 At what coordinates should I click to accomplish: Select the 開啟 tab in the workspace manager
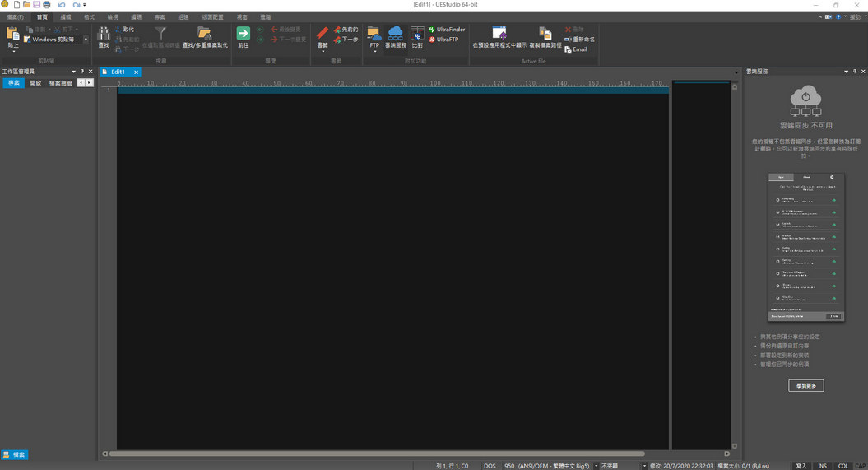pos(35,83)
